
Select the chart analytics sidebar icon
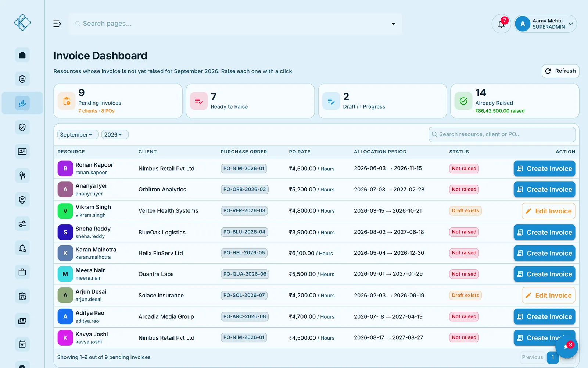(x=22, y=103)
